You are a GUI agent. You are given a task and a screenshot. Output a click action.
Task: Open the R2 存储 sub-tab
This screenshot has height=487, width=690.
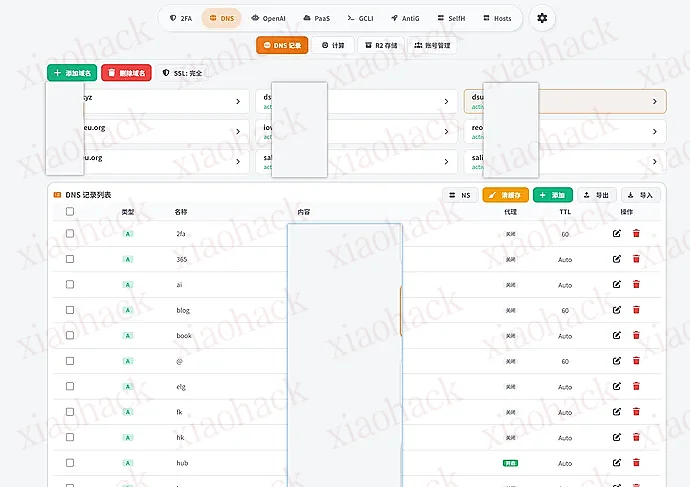click(x=380, y=45)
